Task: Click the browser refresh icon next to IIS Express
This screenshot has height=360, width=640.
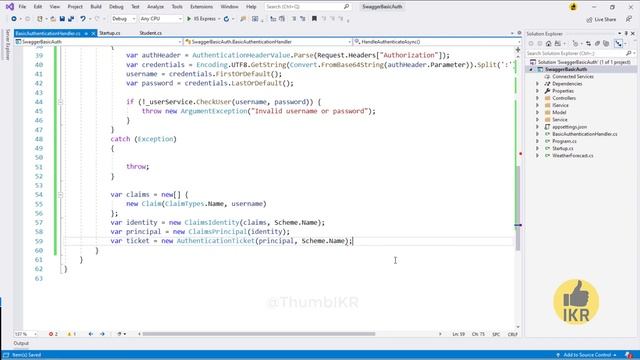Action: (x=227, y=19)
